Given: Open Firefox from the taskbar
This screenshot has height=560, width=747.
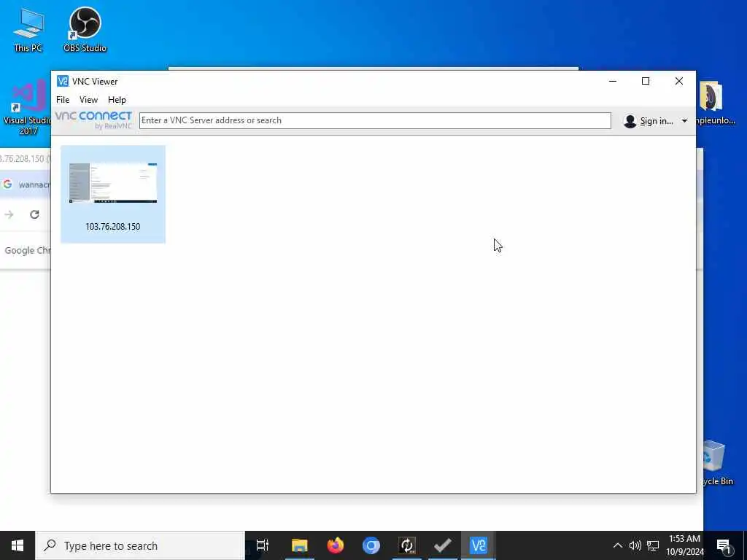Looking at the screenshot, I should click(x=336, y=545).
